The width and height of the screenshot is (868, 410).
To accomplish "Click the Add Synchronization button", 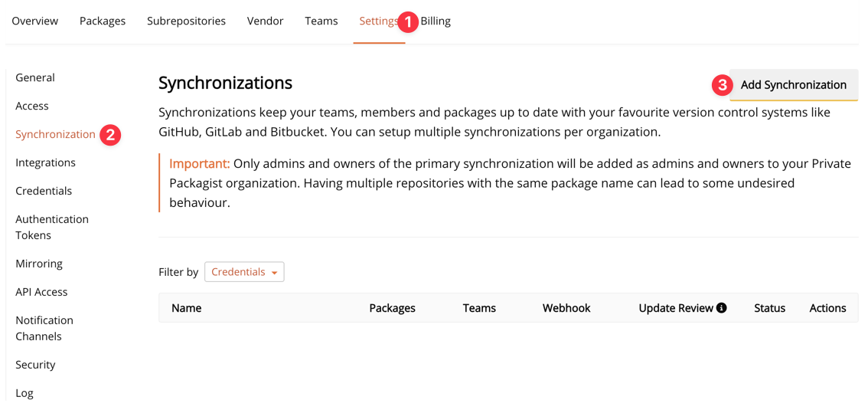I will [793, 85].
